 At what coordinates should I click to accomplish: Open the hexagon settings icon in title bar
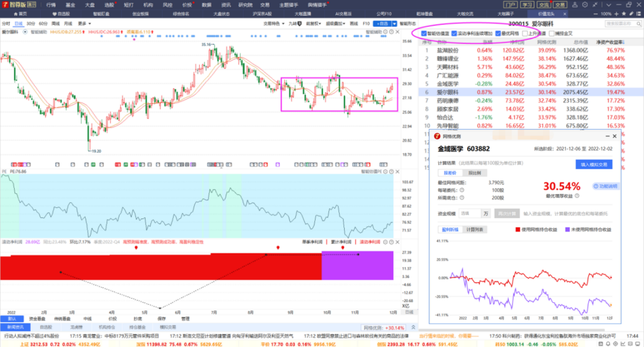pyautogui.click(x=585, y=5)
